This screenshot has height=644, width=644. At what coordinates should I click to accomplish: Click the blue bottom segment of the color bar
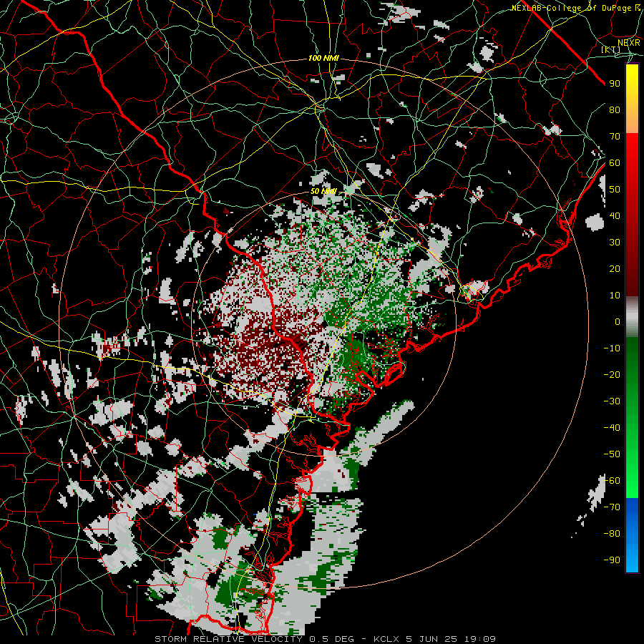[x=632, y=535]
